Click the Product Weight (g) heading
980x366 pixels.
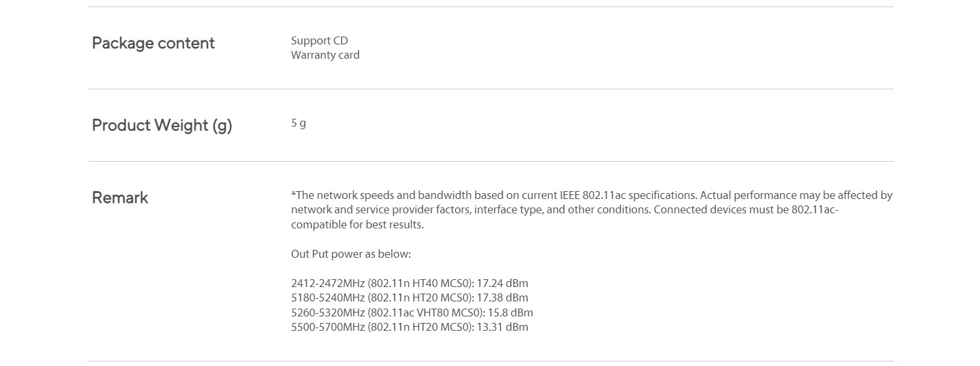pos(162,125)
